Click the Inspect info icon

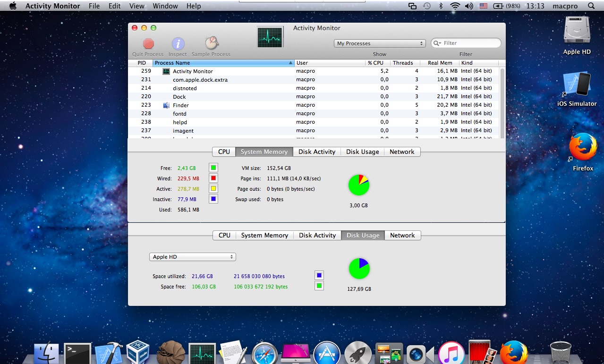178,44
